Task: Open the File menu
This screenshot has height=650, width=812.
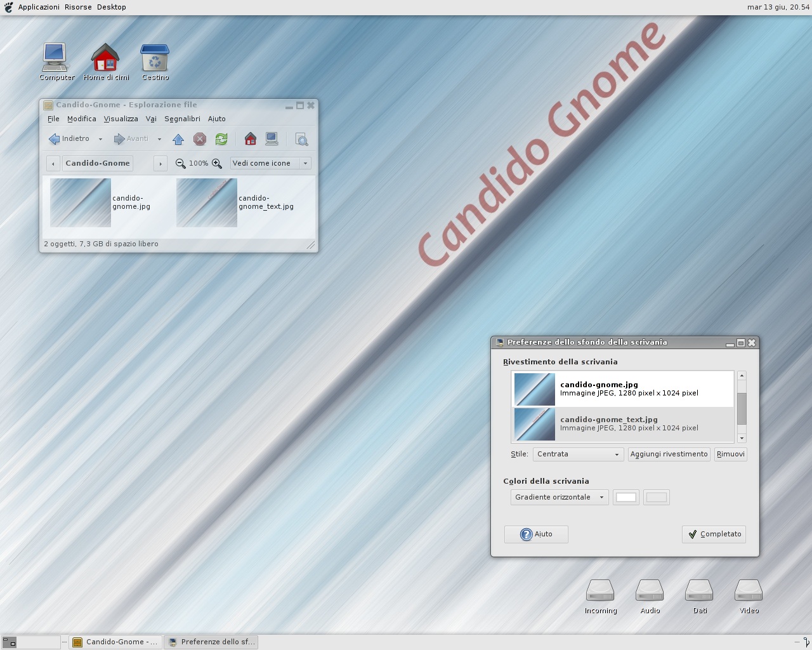Action: 53,119
